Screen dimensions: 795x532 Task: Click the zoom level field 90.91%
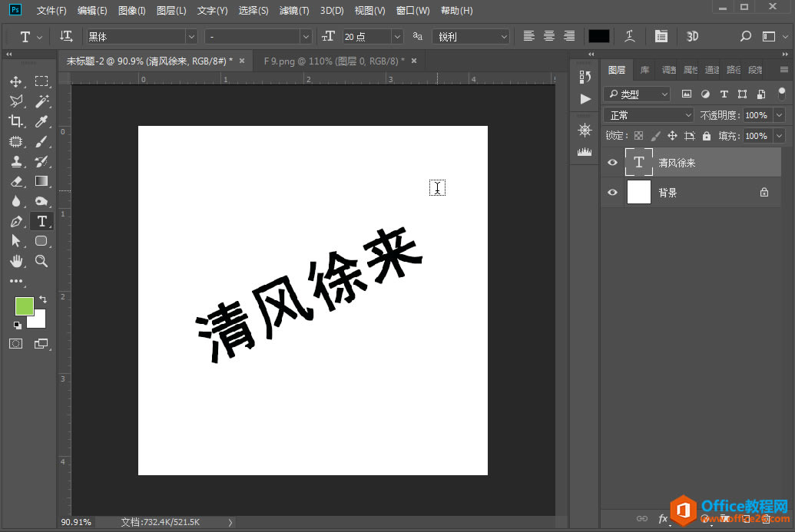[x=76, y=522]
